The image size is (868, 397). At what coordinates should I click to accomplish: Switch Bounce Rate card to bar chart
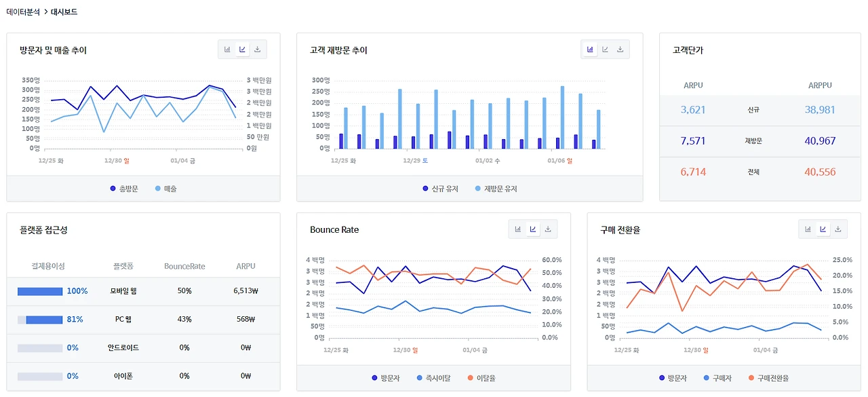(x=517, y=229)
